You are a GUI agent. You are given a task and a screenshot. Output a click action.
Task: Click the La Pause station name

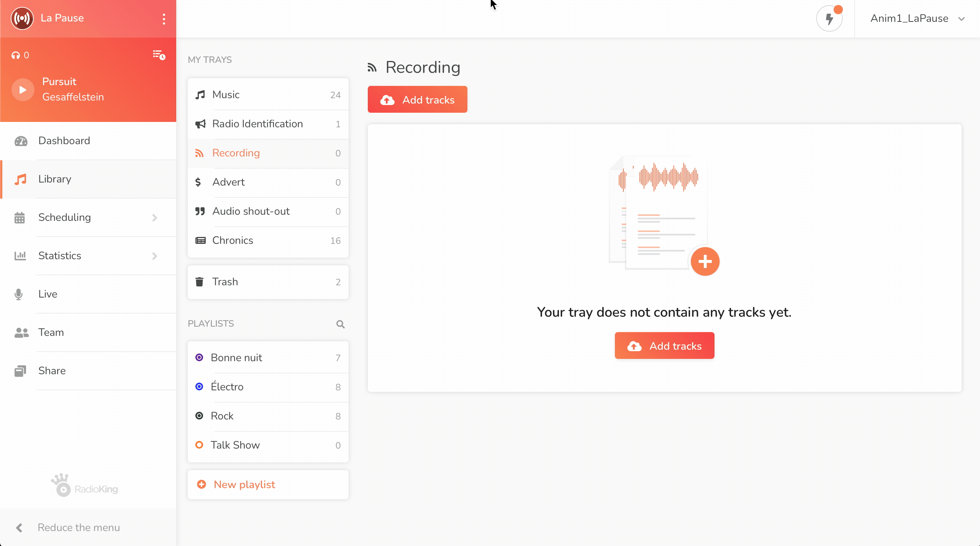[x=62, y=18]
